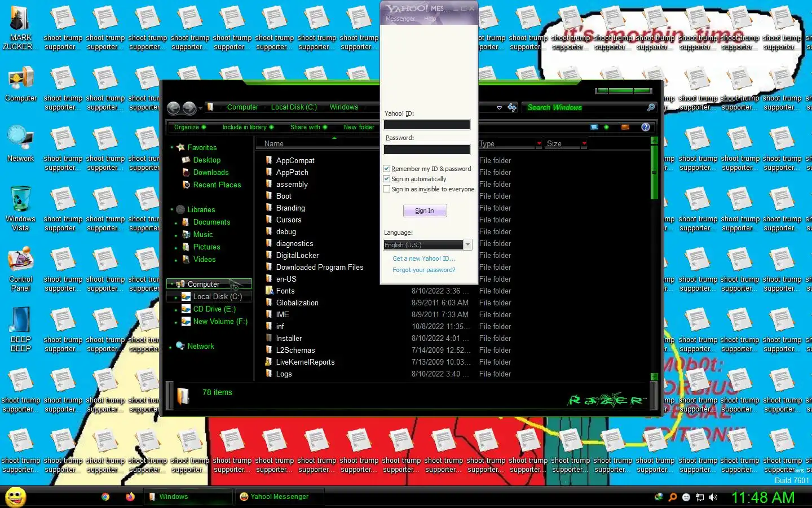This screenshot has height=508, width=812.
Task: Click the Sign In button
Action: [x=425, y=211]
